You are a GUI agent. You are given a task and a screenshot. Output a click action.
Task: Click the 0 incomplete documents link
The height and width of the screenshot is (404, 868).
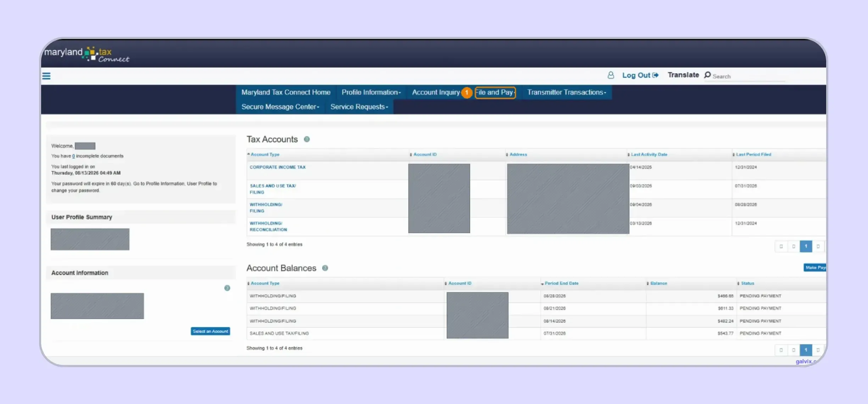pyautogui.click(x=73, y=156)
